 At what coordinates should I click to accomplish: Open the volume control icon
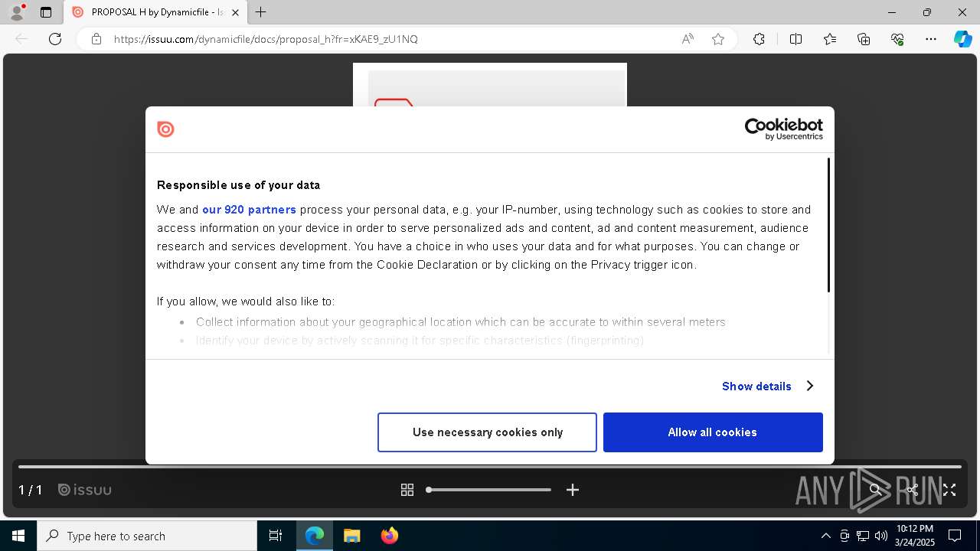click(881, 536)
